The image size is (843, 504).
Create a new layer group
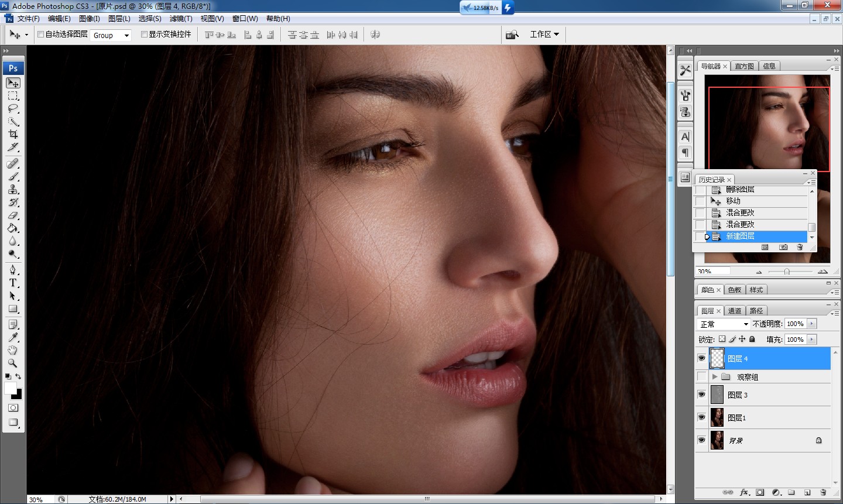(791, 492)
